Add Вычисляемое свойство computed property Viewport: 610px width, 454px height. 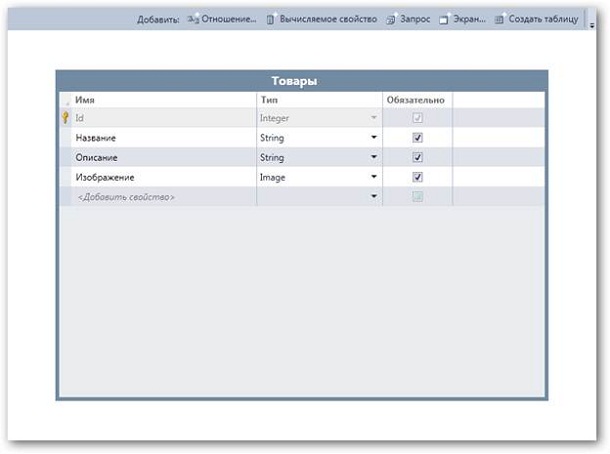pyautogui.click(x=328, y=19)
